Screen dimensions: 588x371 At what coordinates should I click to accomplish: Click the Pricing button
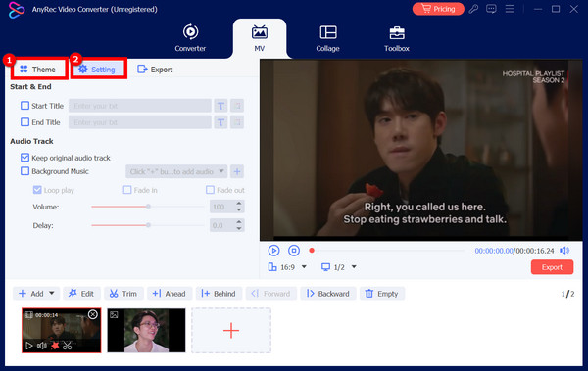click(438, 9)
